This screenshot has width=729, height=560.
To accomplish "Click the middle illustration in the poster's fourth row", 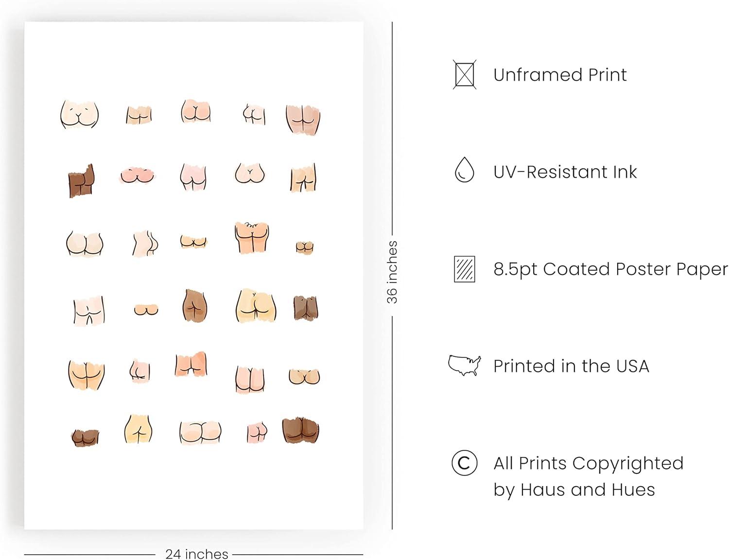I will coord(195,306).
